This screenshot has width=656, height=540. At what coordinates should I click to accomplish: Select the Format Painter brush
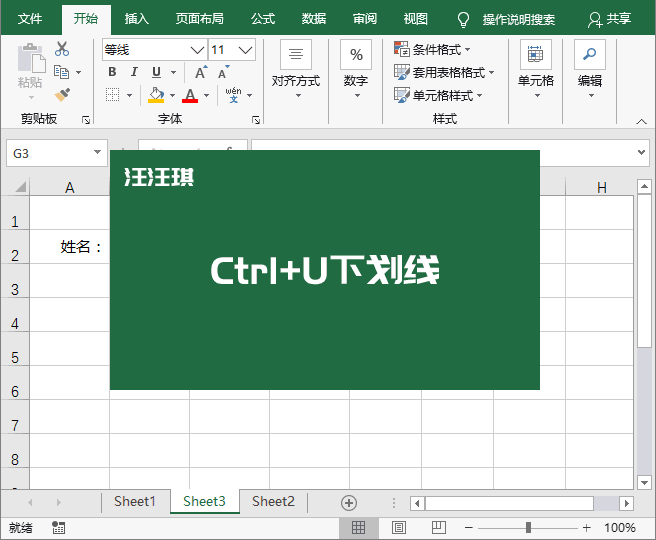(62, 95)
